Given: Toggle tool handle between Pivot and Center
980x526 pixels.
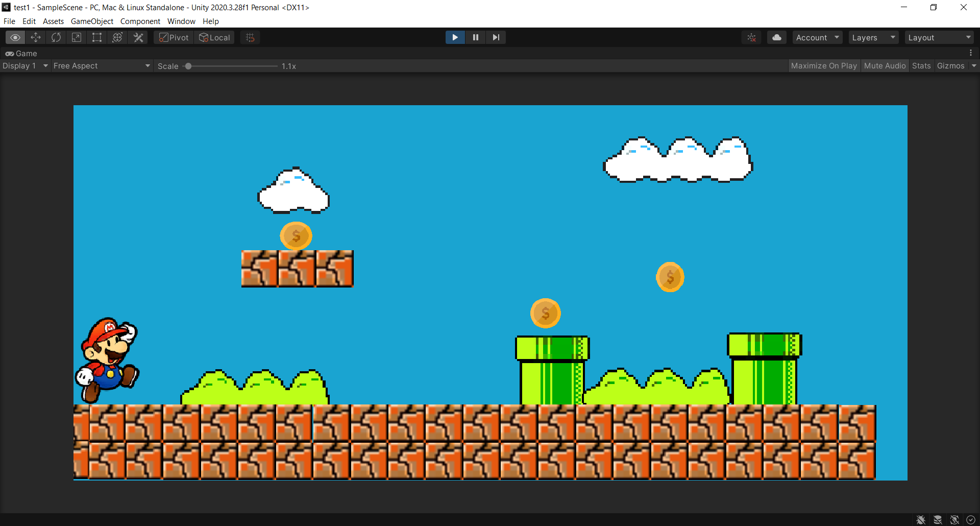Looking at the screenshot, I should pyautogui.click(x=173, y=37).
